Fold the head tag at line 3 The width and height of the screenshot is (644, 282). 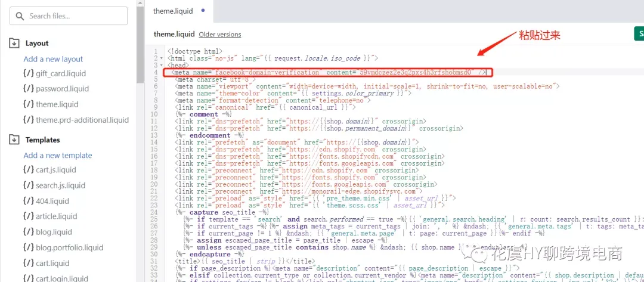coord(162,65)
